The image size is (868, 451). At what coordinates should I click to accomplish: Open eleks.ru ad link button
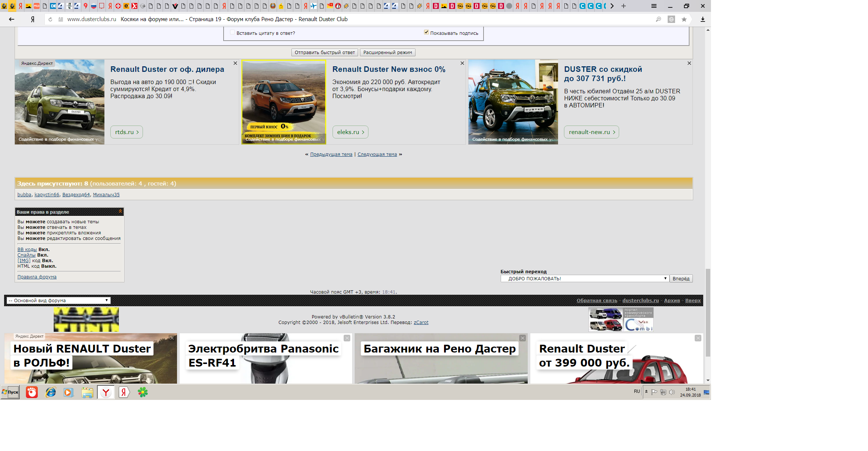[x=350, y=132]
